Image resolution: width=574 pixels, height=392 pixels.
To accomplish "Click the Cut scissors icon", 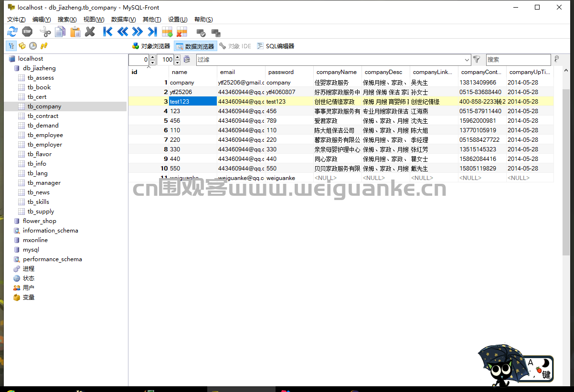I will 45,32.
